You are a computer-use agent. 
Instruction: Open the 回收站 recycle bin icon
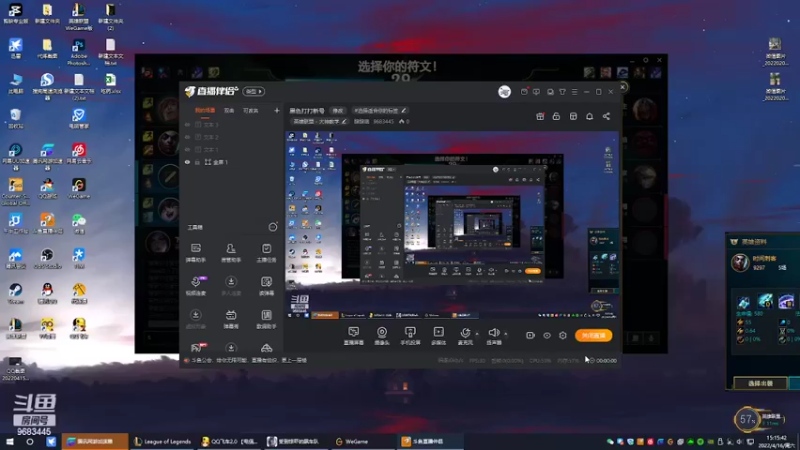[x=15, y=118]
